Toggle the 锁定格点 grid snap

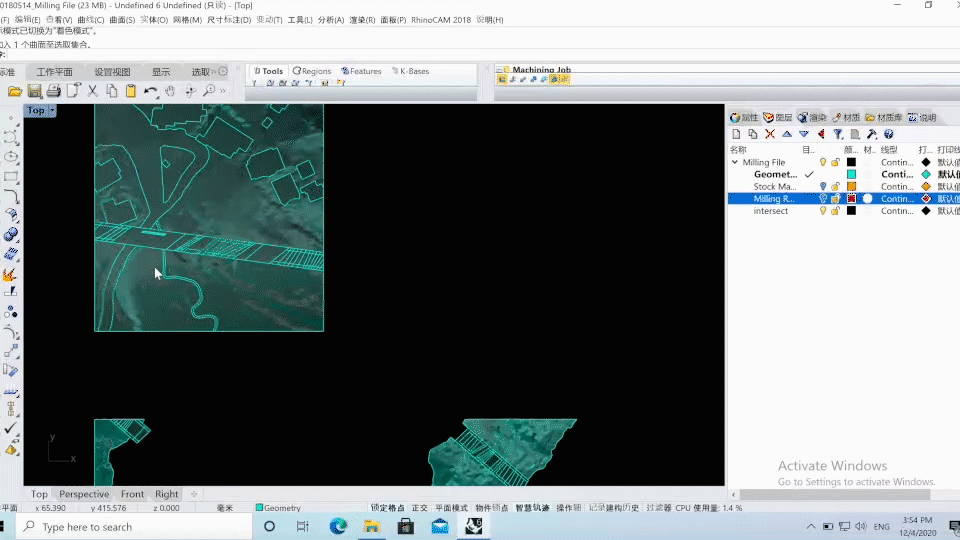click(388, 508)
